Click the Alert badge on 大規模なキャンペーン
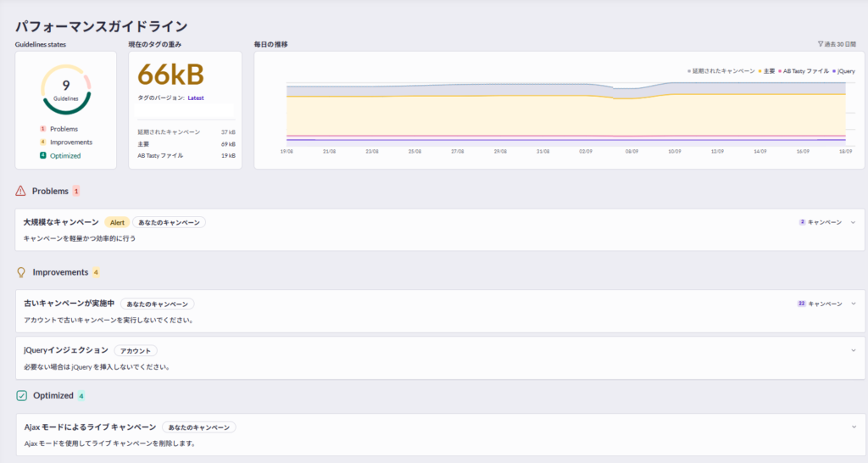 (x=116, y=222)
